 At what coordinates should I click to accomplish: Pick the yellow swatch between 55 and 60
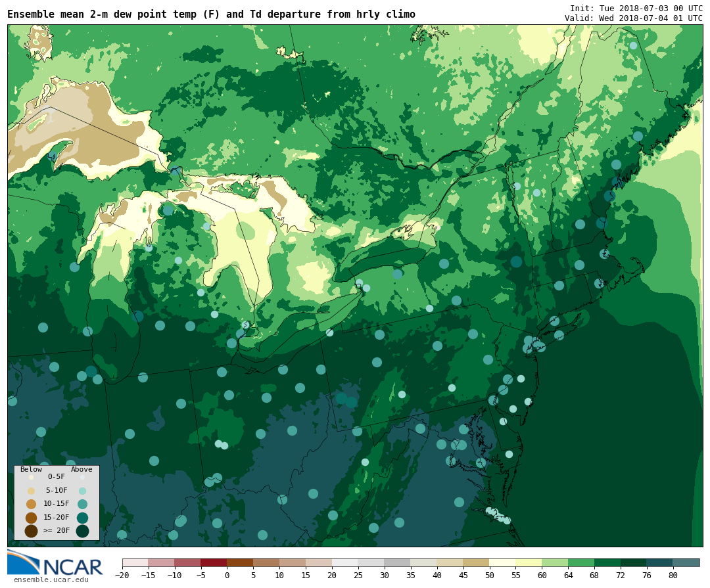529,562
